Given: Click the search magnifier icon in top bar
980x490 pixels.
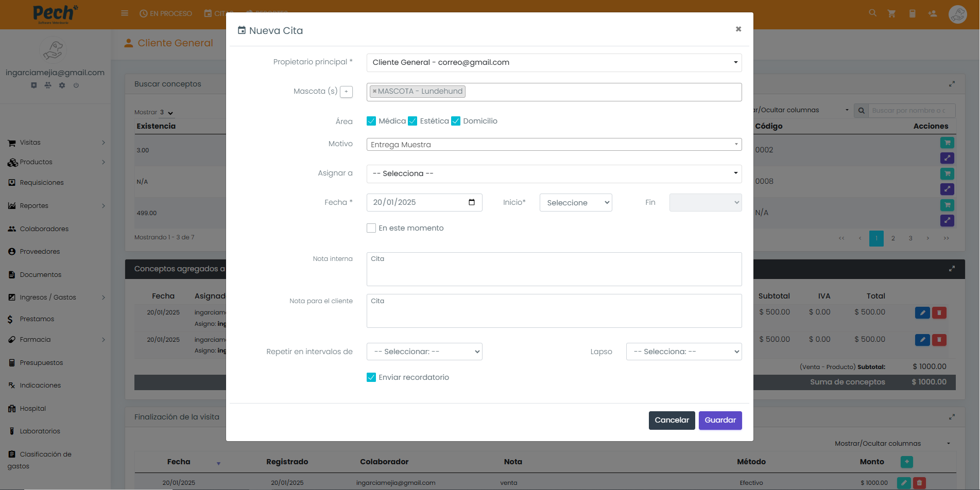Looking at the screenshot, I should pyautogui.click(x=872, y=13).
